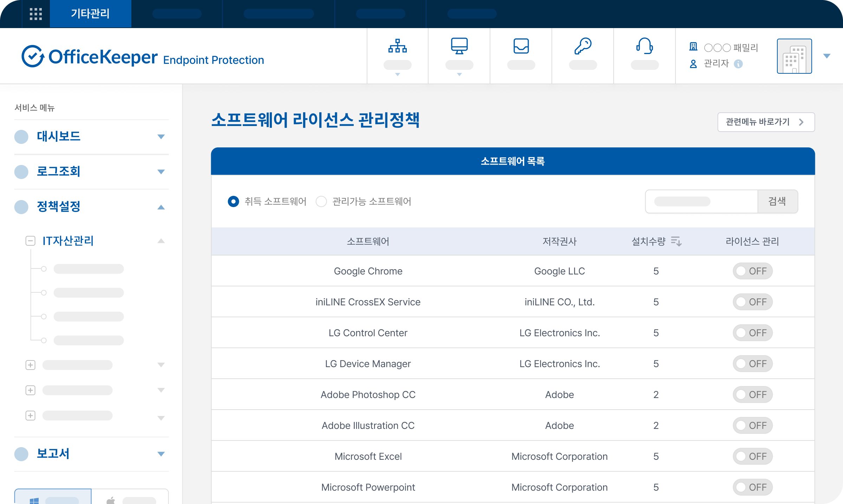
Task: Toggle license switch for LG Device Manager
Action: 752,364
